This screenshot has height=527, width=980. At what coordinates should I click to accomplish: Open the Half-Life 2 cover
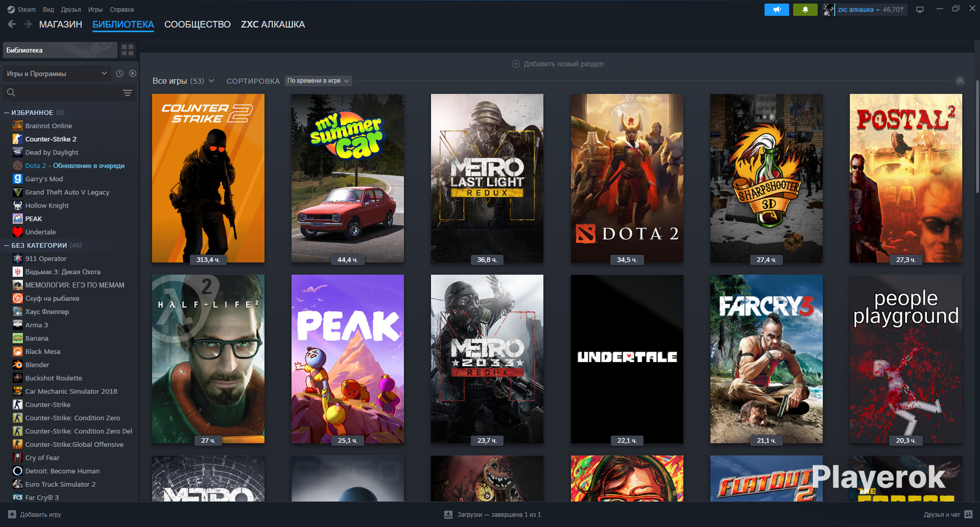click(208, 359)
